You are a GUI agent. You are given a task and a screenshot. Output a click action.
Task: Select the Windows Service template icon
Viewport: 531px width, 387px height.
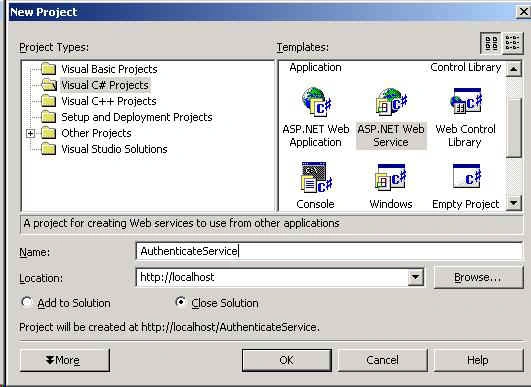coord(391,177)
